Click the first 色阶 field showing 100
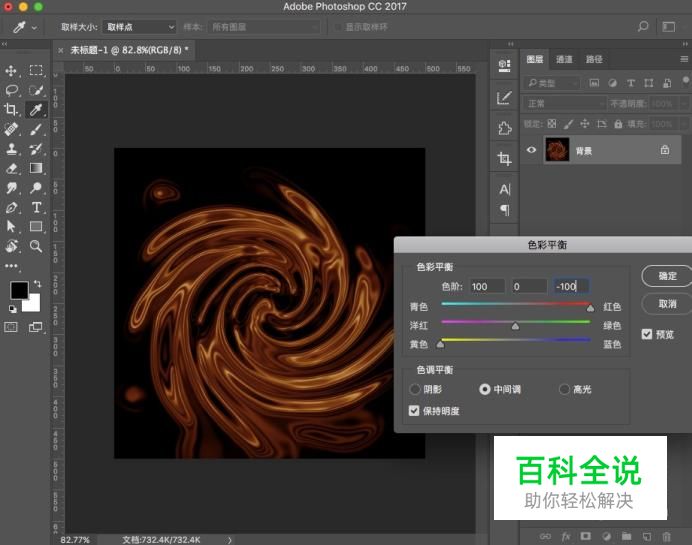This screenshot has height=545, width=692. [487, 286]
